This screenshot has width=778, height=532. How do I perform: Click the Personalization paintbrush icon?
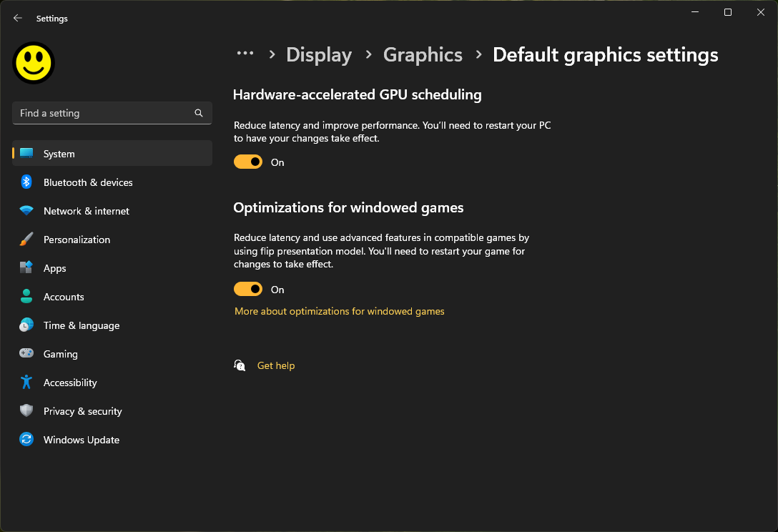tap(26, 240)
